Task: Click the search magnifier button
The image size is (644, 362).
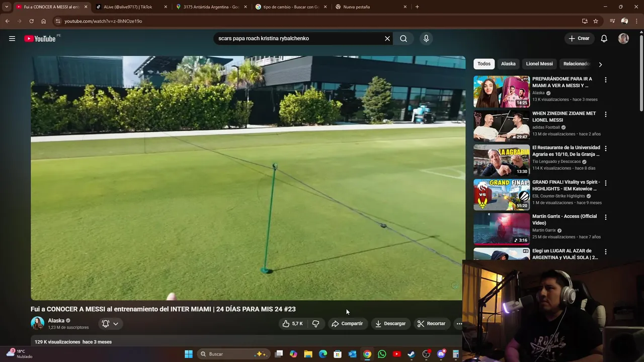Action: pos(404,38)
